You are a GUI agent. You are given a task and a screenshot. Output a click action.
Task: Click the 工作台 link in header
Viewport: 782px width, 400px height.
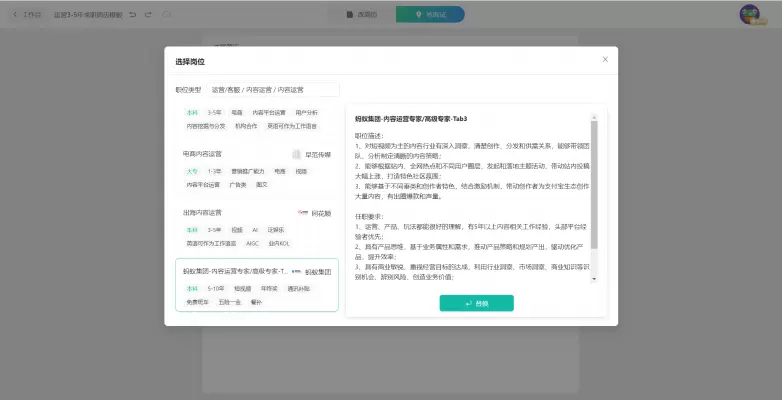pos(32,15)
